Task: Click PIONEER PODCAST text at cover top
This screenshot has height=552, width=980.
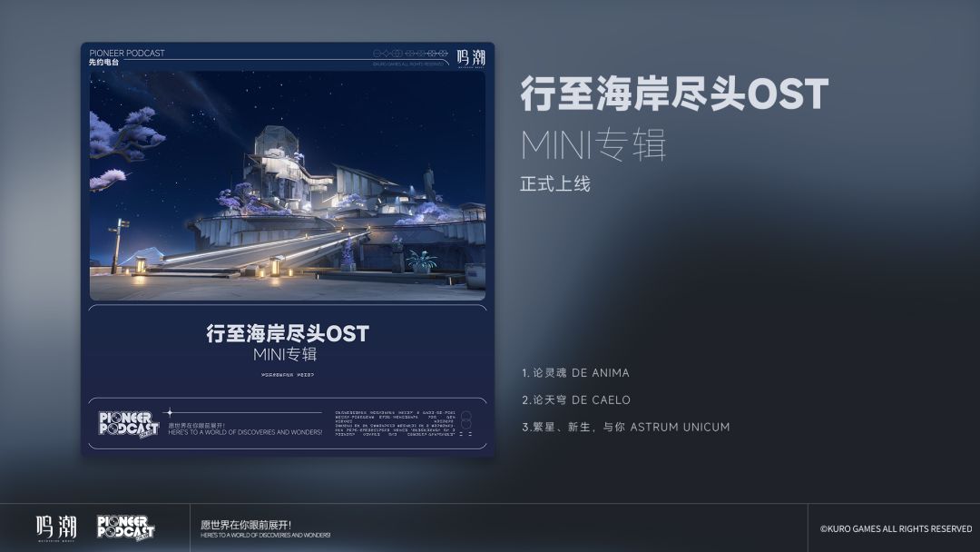Action: click(127, 54)
